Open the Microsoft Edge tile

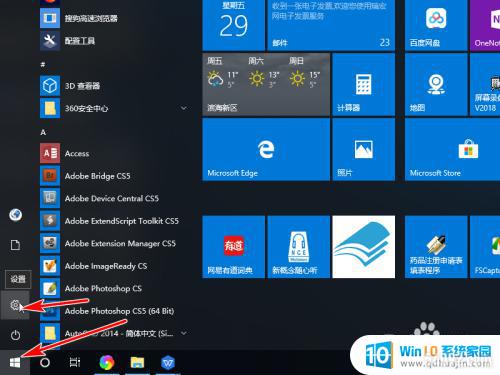(266, 149)
